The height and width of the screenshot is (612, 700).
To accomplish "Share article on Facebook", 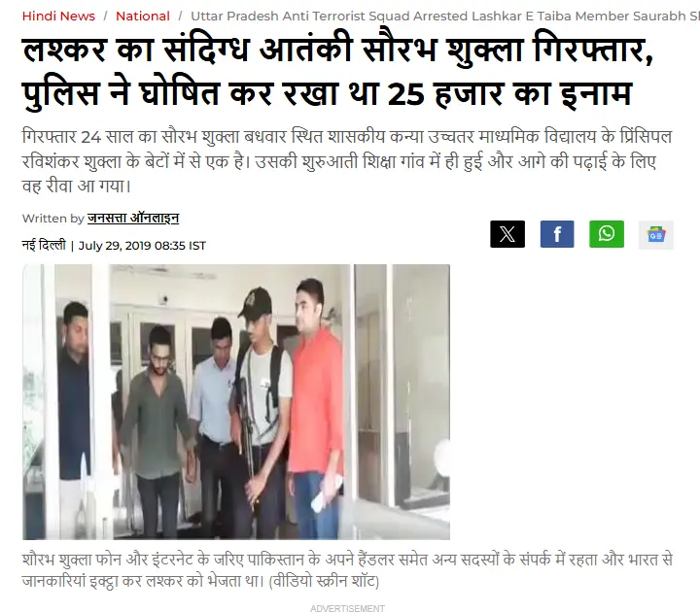I will [557, 234].
